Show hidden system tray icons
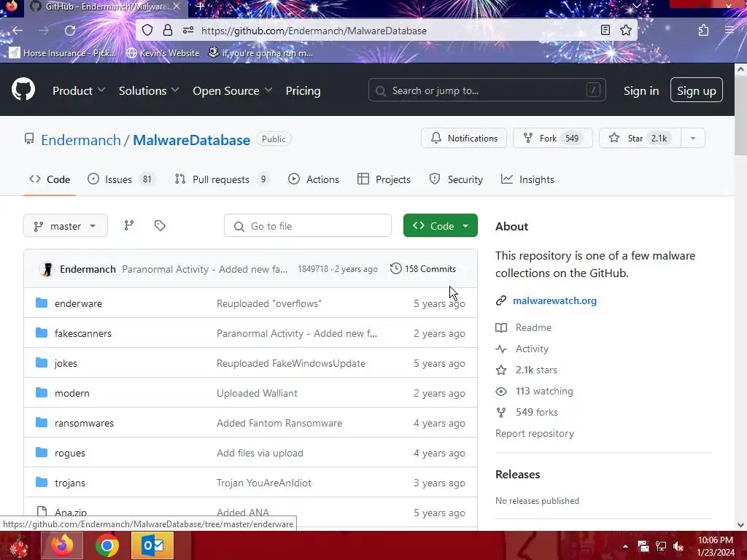The image size is (747, 560). pyautogui.click(x=625, y=546)
